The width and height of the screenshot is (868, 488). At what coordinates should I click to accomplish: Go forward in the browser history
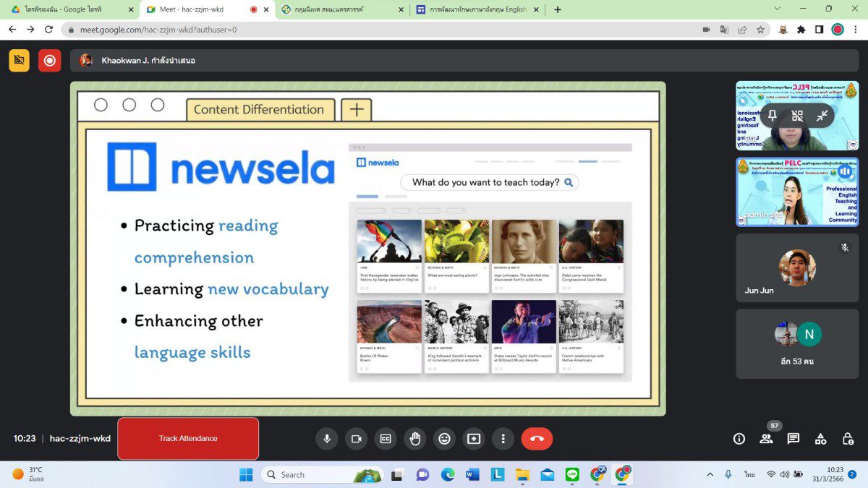point(30,30)
